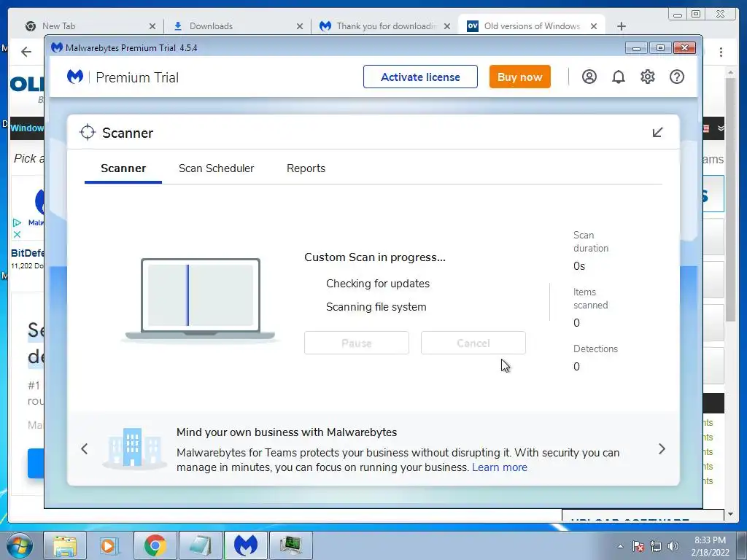747x560 pixels.
Task: Click the network tray icon
Action: pyautogui.click(x=656, y=546)
